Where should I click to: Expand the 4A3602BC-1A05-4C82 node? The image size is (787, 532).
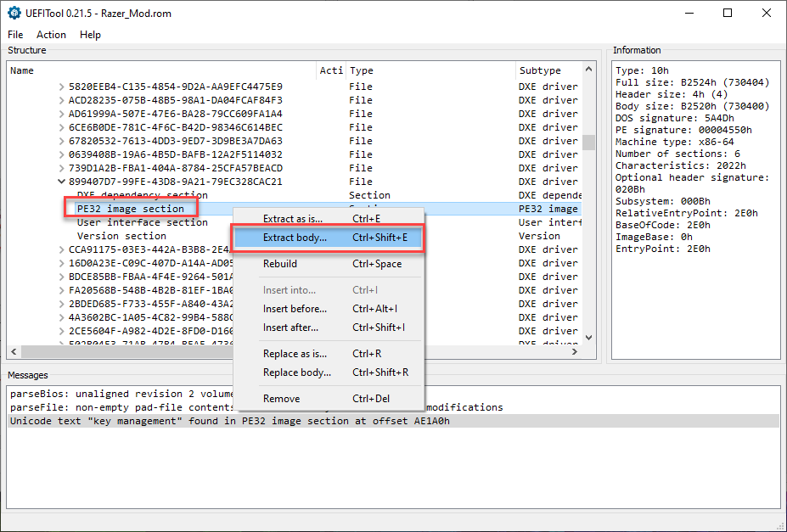click(61, 317)
